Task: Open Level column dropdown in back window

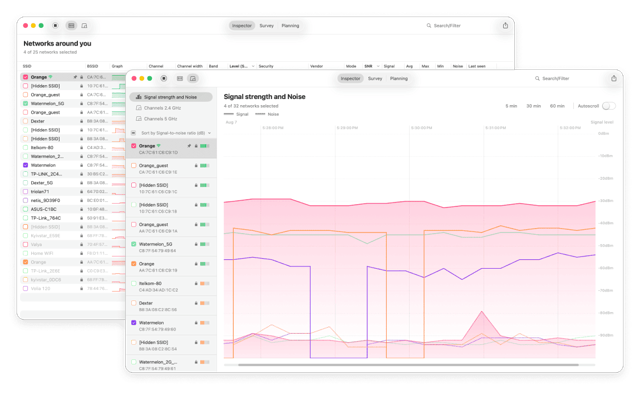Action: point(253,66)
